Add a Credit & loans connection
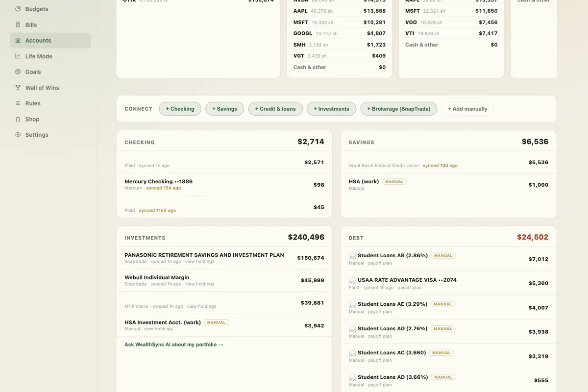Image resolution: width=588 pixels, height=392 pixels. (275, 109)
